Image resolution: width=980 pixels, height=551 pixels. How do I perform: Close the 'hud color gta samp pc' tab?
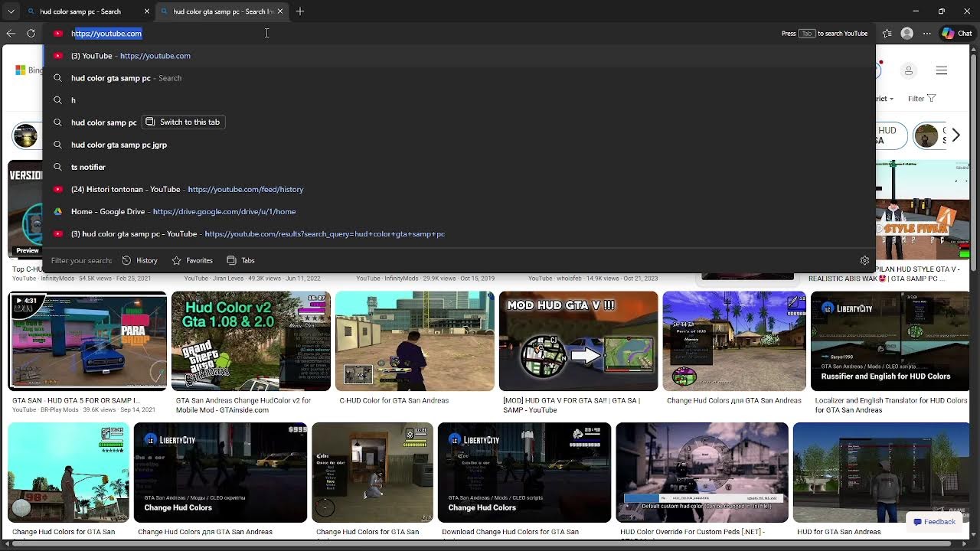280,11
